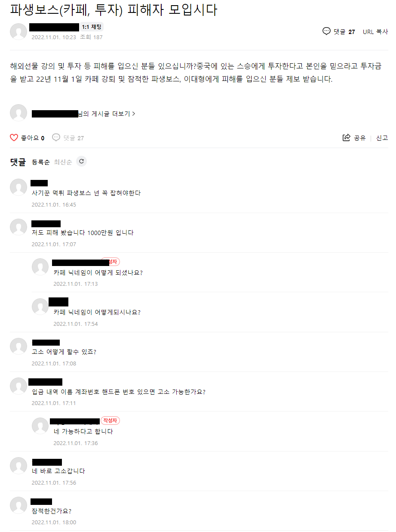
Task: Refresh comments with the circular arrow icon
Action: coord(81,161)
